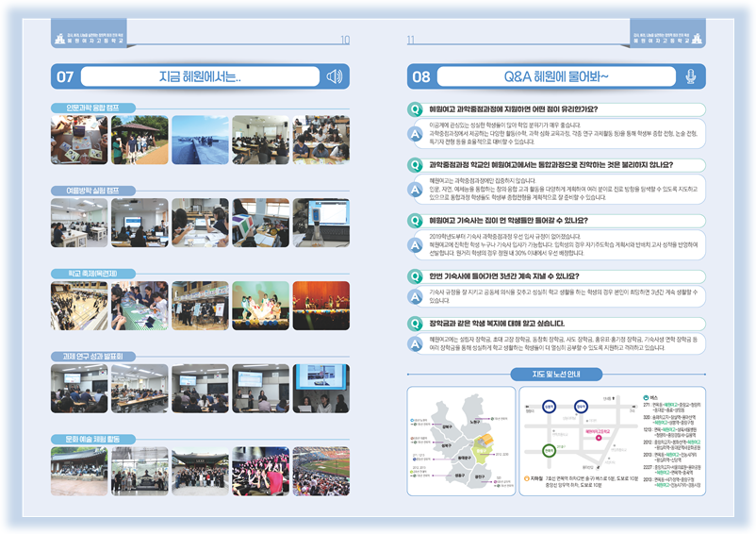Click the first blue A answer icon
The height and width of the screenshot is (534, 756).
coord(415,132)
